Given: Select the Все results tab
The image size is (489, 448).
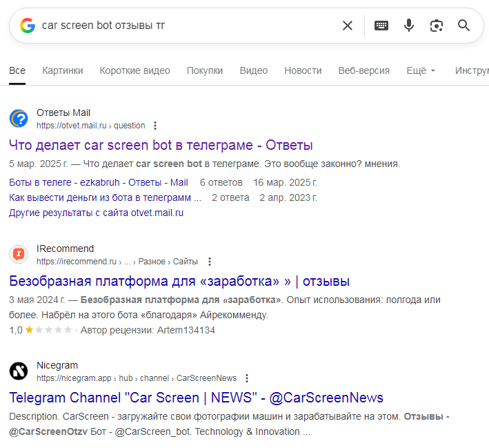Looking at the screenshot, I should point(17,70).
